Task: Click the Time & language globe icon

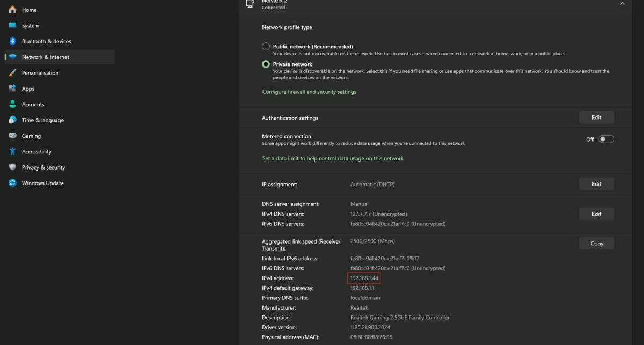Action: (x=12, y=120)
